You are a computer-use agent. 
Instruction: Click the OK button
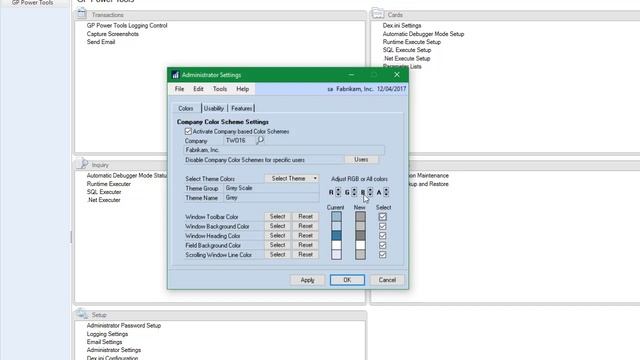(347, 280)
